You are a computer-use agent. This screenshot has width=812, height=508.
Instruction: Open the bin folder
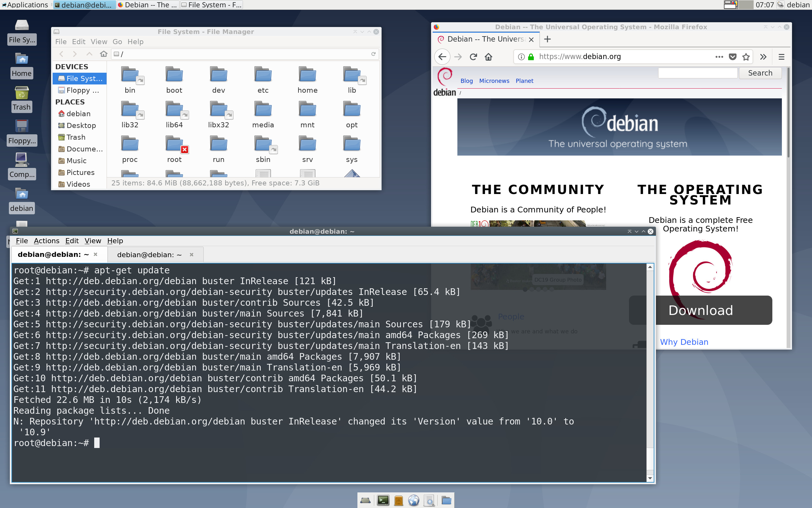(x=130, y=80)
